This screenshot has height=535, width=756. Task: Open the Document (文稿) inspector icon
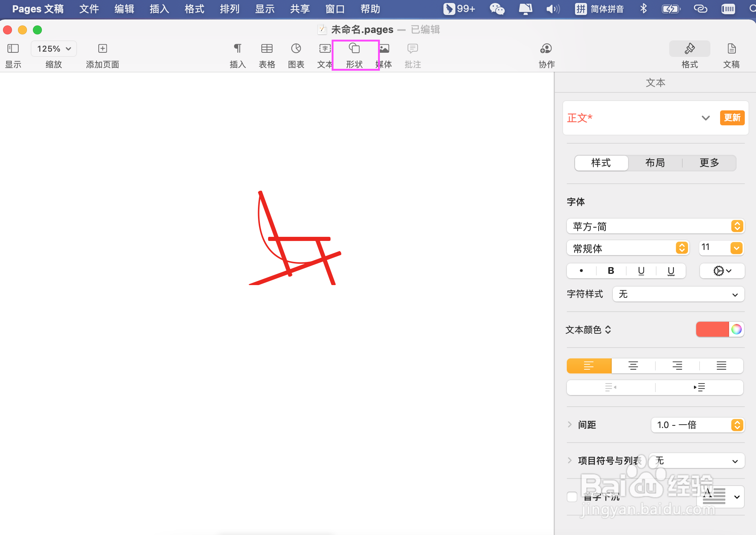click(x=731, y=49)
